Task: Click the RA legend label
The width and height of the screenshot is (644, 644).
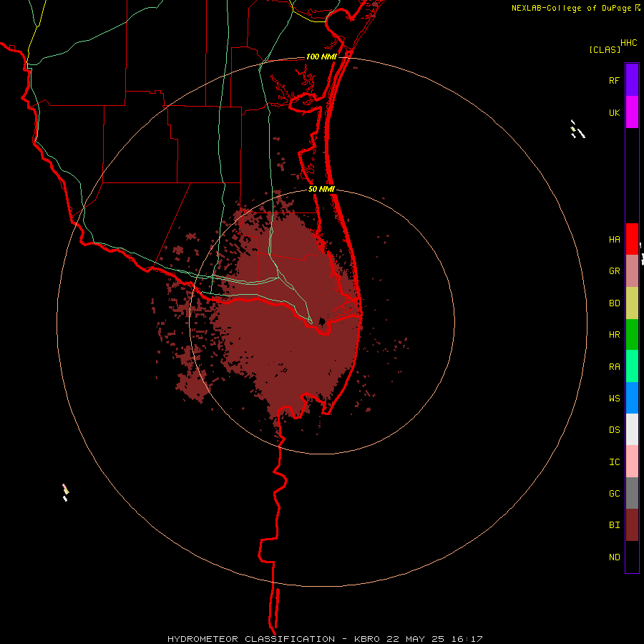Action: (x=614, y=367)
